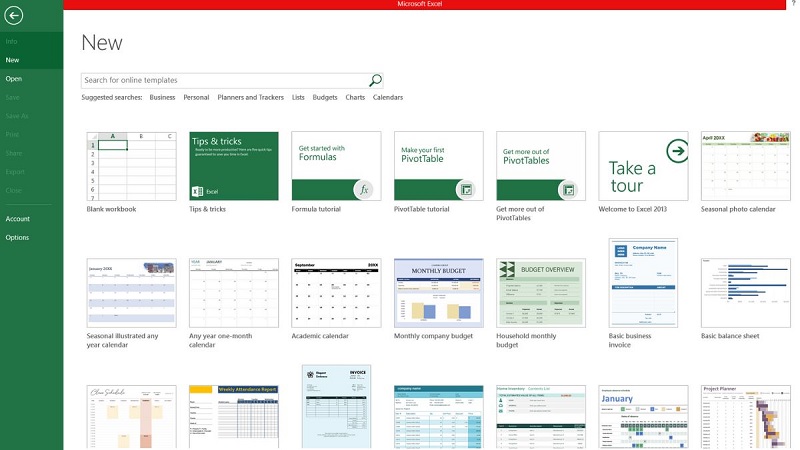Click the Planners and Trackers search link
The image size is (800, 450).
(250, 98)
